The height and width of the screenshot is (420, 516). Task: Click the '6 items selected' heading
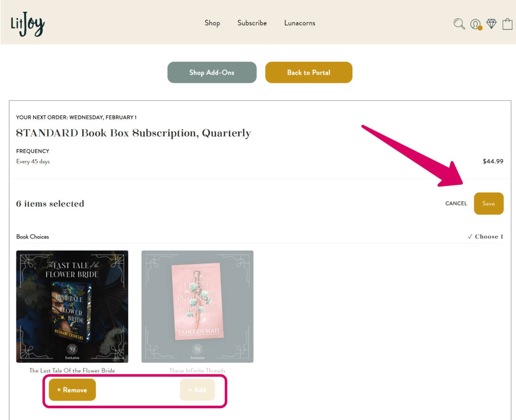click(x=50, y=204)
